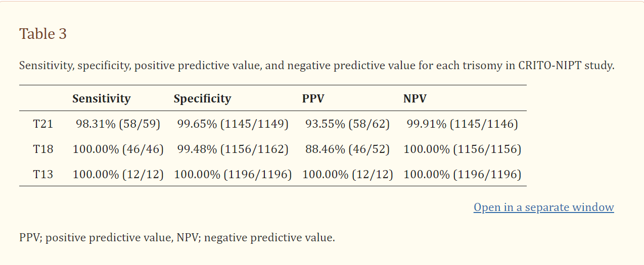Click the T21 sensitivity value 98.31% (58/59)

[118, 124]
